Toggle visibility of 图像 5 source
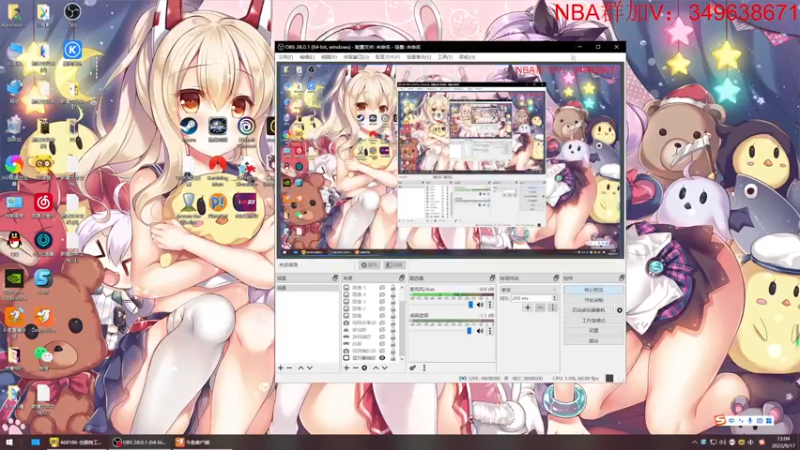 tap(382, 288)
